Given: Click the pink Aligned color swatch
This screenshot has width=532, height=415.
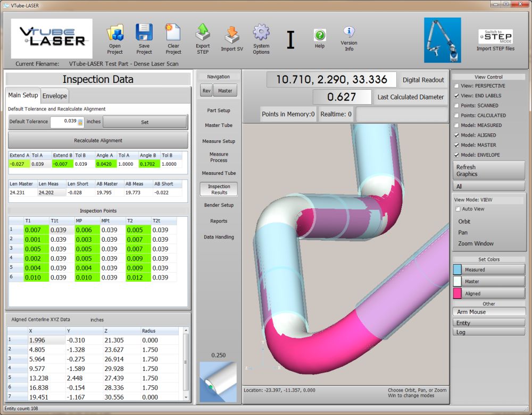Looking at the screenshot, I should [458, 293].
